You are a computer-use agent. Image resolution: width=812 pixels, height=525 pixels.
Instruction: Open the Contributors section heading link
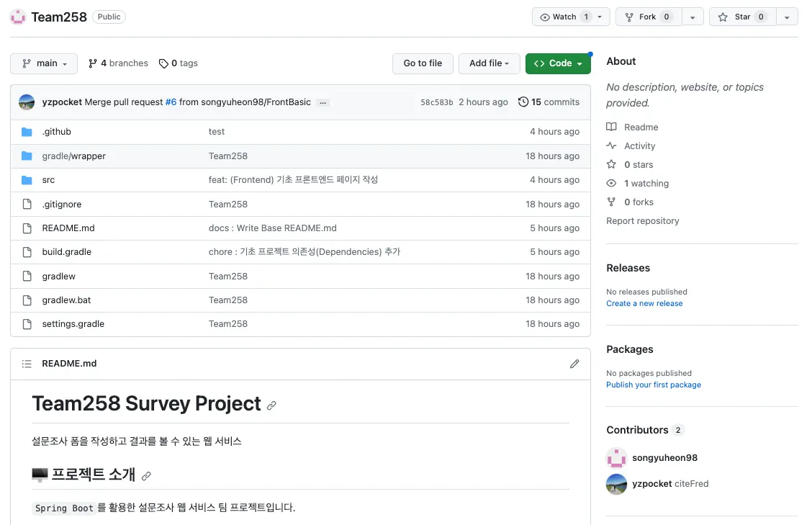[x=638, y=430]
